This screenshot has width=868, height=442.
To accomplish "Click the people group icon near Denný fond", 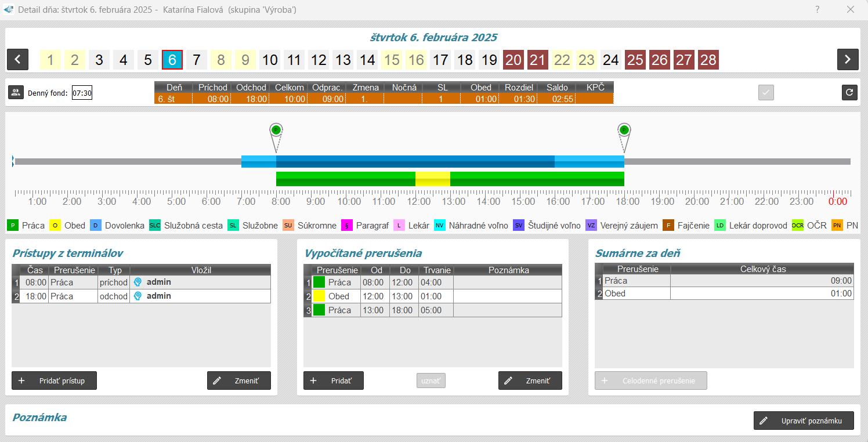I will point(16,93).
